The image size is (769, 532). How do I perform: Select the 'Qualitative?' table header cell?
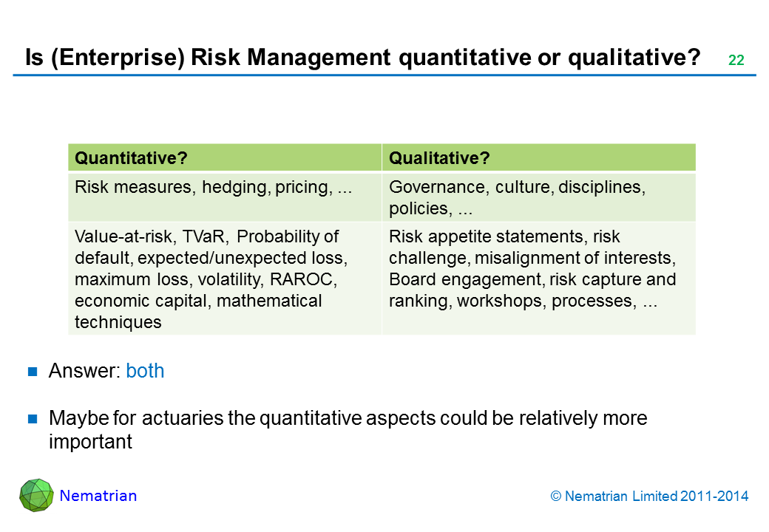point(538,158)
